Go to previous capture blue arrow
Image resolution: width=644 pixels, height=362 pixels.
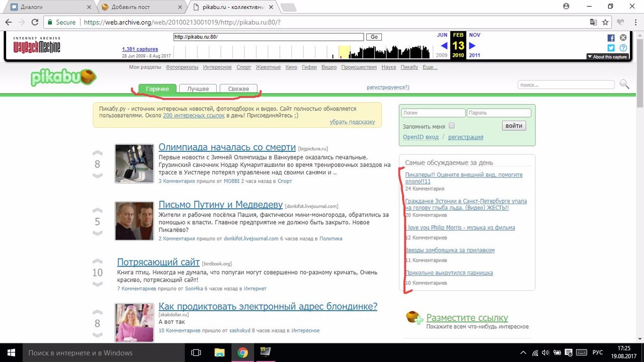pyautogui.click(x=444, y=46)
